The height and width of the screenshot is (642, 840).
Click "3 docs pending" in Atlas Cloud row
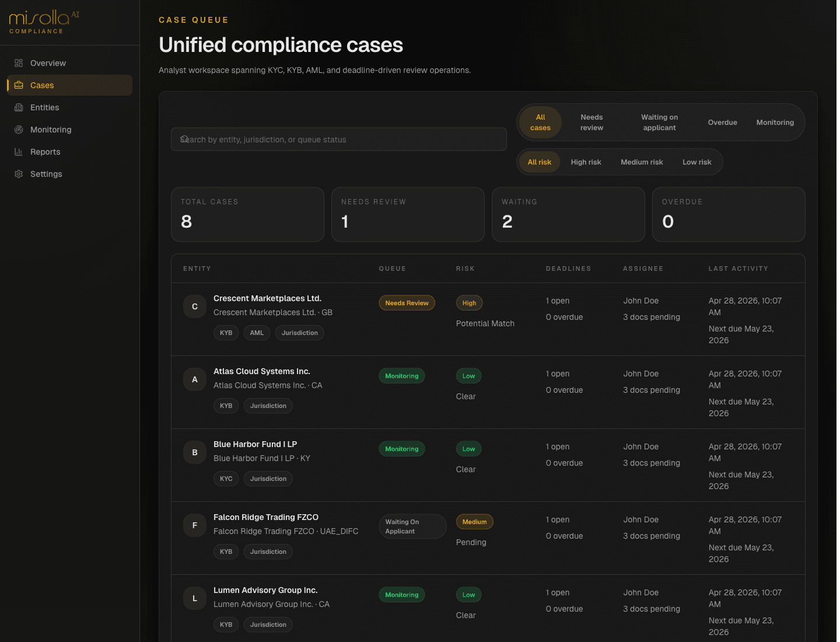(652, 390)
